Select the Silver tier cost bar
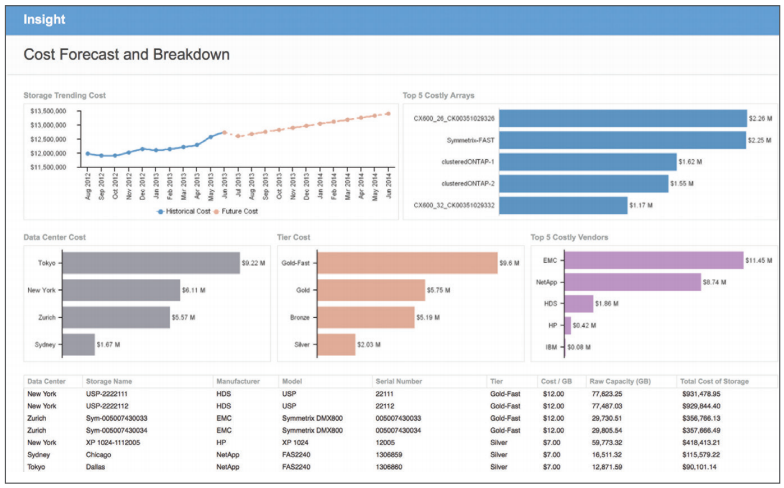The height and width of the screenshot is (488, 784). [x=336, y=344]
